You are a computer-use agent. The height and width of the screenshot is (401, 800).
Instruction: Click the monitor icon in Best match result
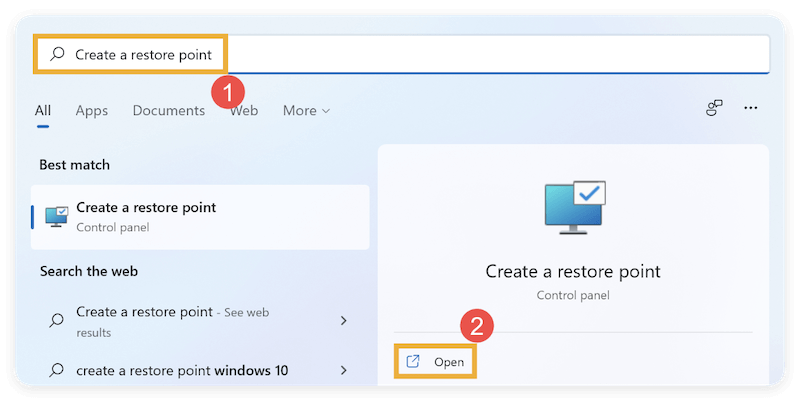pos(57,217)
